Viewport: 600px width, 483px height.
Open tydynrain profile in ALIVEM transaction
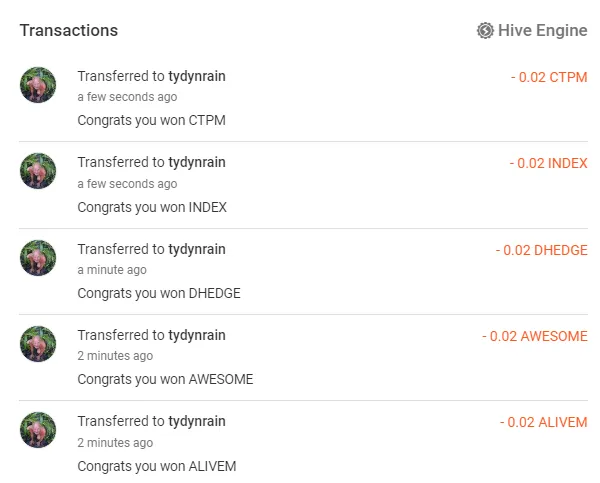click(x=197, y=421)
